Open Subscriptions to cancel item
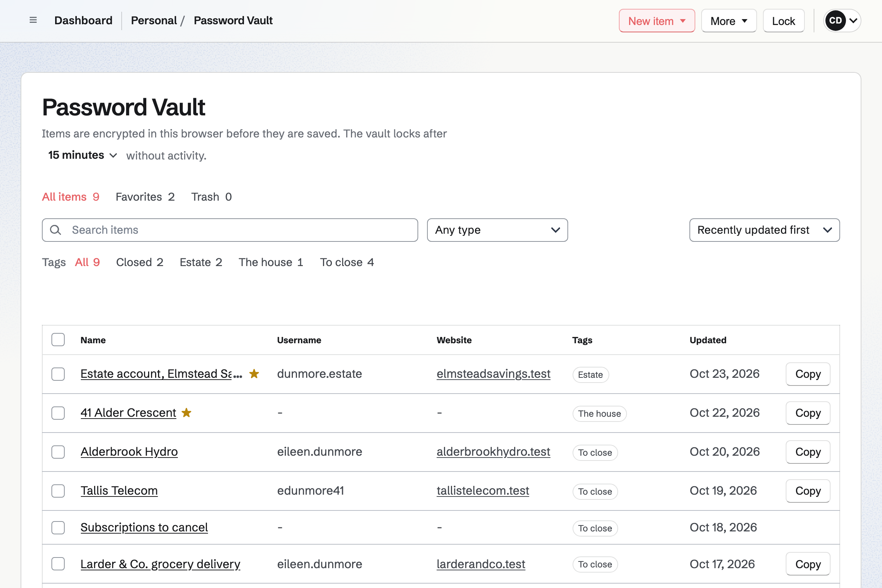This screenshot has width=882, height=588. click(144, 527)
